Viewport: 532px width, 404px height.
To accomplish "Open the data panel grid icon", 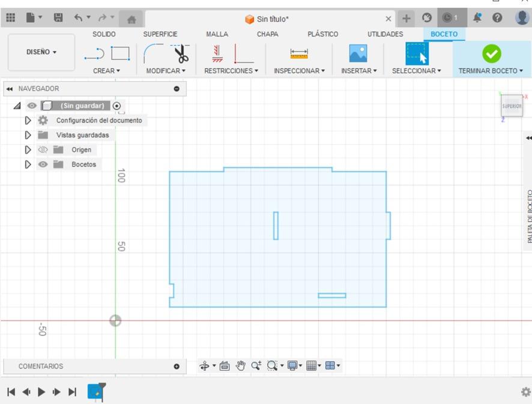I will click(11, 17).
